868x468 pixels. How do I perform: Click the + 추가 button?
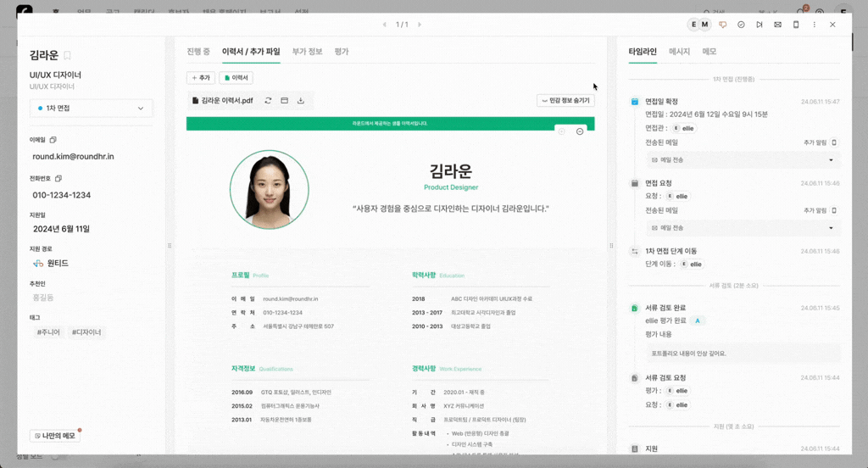tap(200, 78)
